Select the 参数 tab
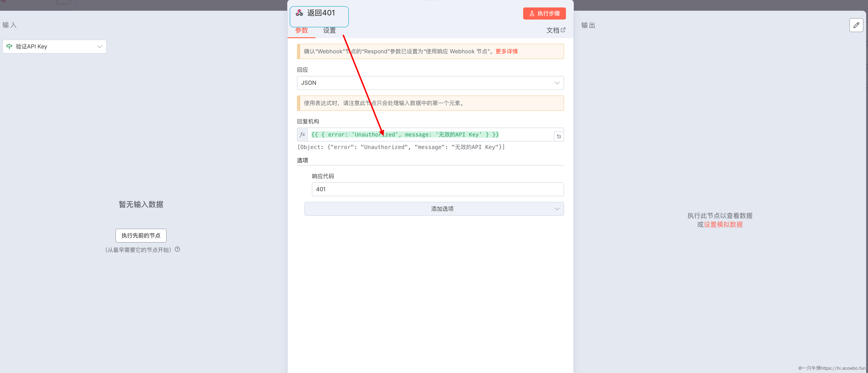868x373 pixels. 302,30
